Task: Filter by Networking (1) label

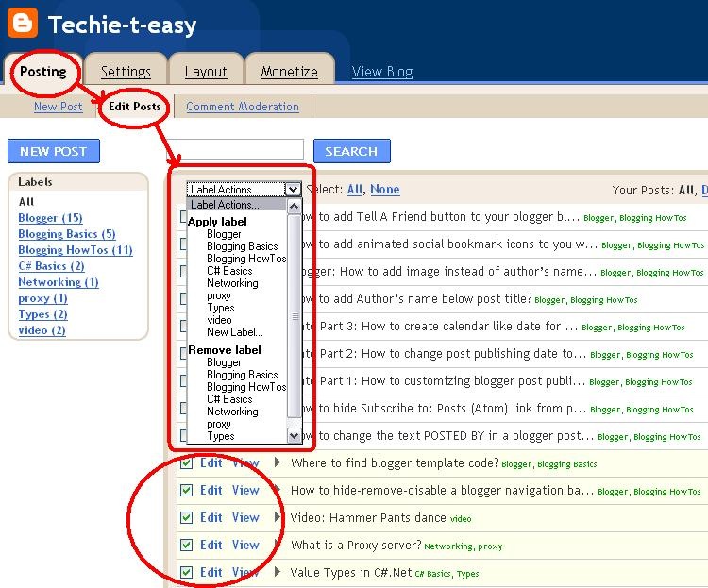Action: click(x=59, y=282)
